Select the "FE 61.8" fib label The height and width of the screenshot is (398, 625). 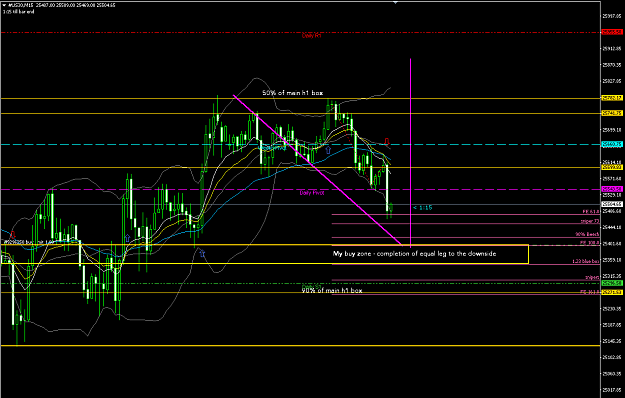[591, 212]
